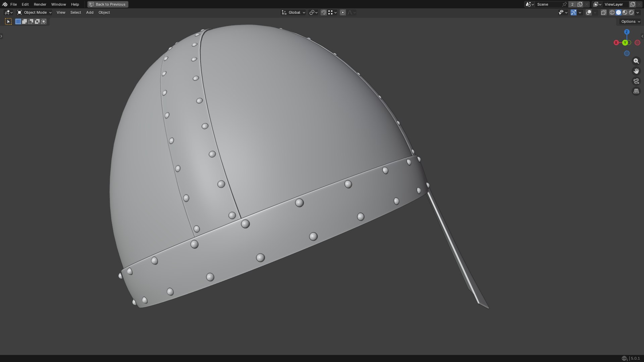Click the negative Z axis gizmo circle
This screenshot has height=362, width=644.
tap(627, 53)
